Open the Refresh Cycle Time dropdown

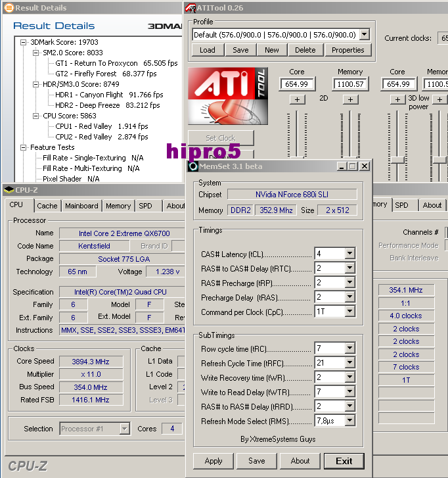pyautogui.click(x=349, y=362)
